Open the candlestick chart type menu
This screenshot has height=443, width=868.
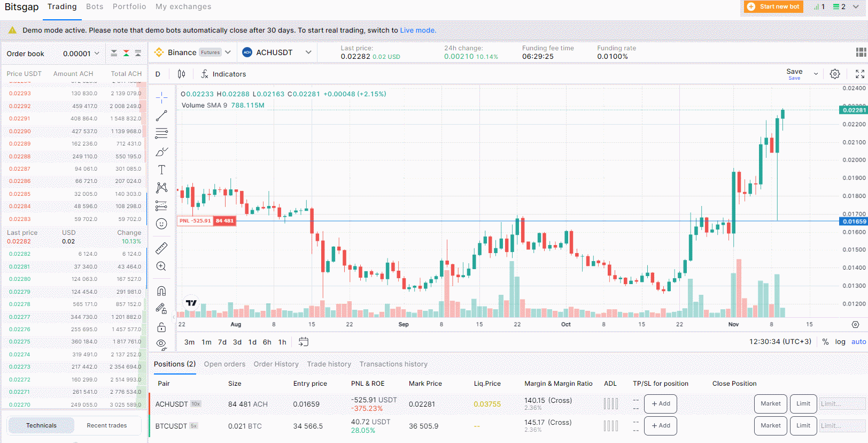182,74
